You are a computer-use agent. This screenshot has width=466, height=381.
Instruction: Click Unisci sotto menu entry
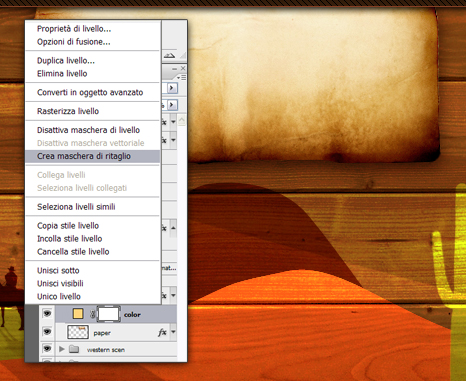[x=58, y=270]
